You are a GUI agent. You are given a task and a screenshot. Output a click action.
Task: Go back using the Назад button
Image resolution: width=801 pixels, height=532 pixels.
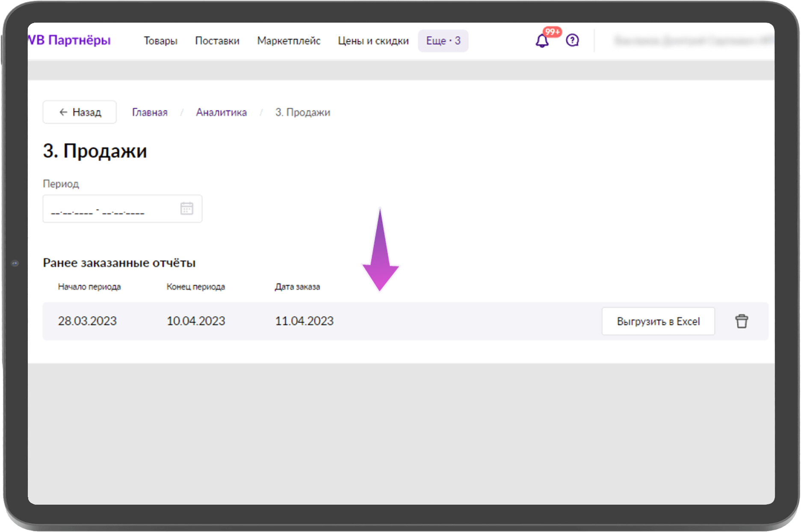(79, 112)
